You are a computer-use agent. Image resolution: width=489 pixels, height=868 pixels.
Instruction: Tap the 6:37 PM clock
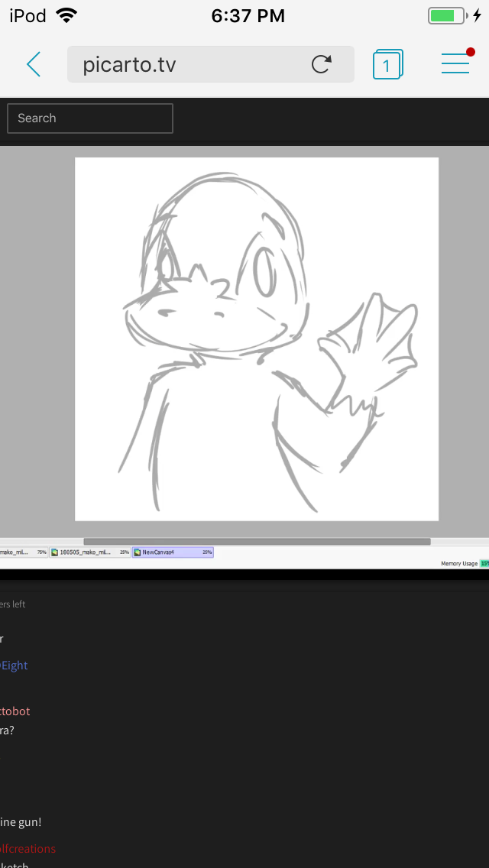coord(248,16)
